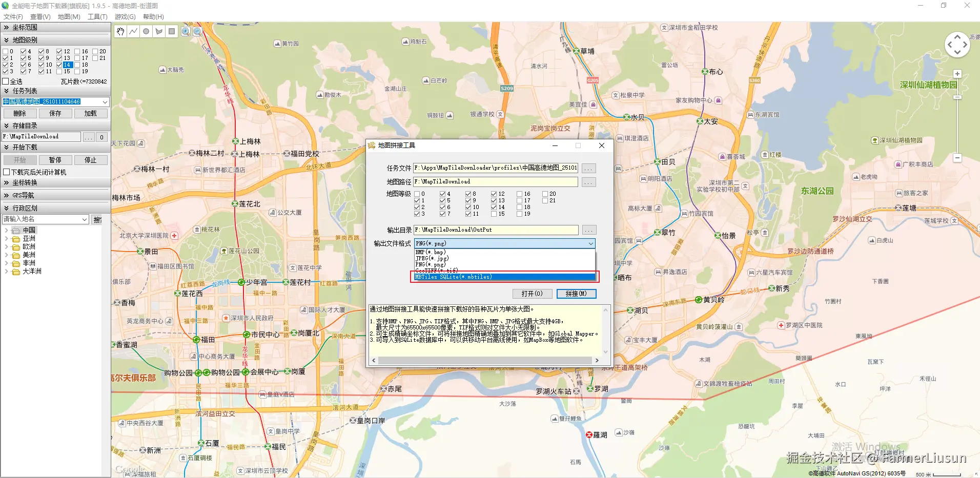
Task: Click the map pan compass control
Action: tap(957, 45)
